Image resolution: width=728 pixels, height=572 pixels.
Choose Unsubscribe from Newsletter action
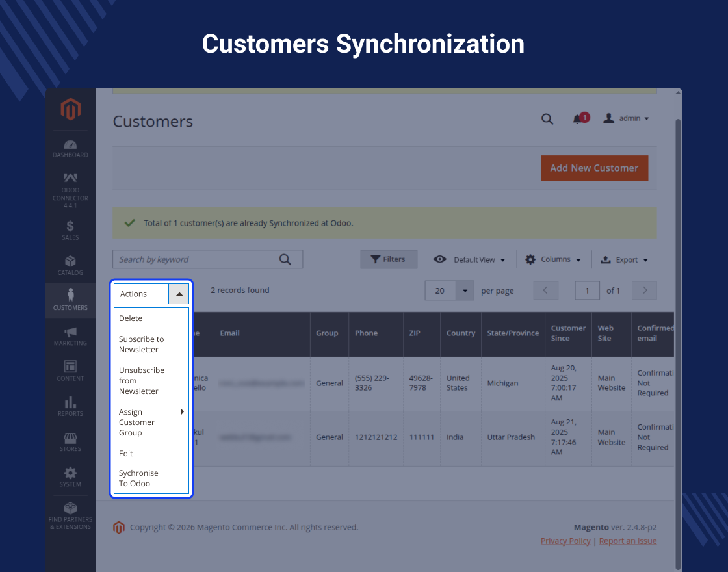pos(151,381)
